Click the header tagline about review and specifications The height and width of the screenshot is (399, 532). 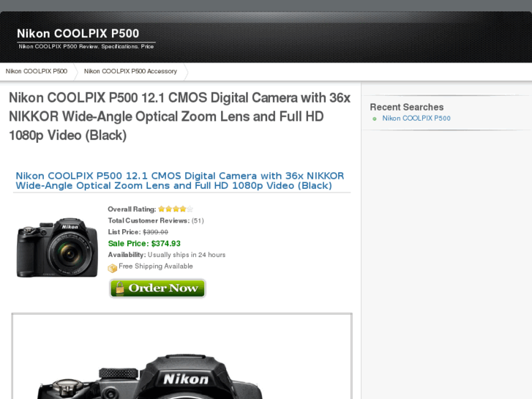tap(86, 47)
